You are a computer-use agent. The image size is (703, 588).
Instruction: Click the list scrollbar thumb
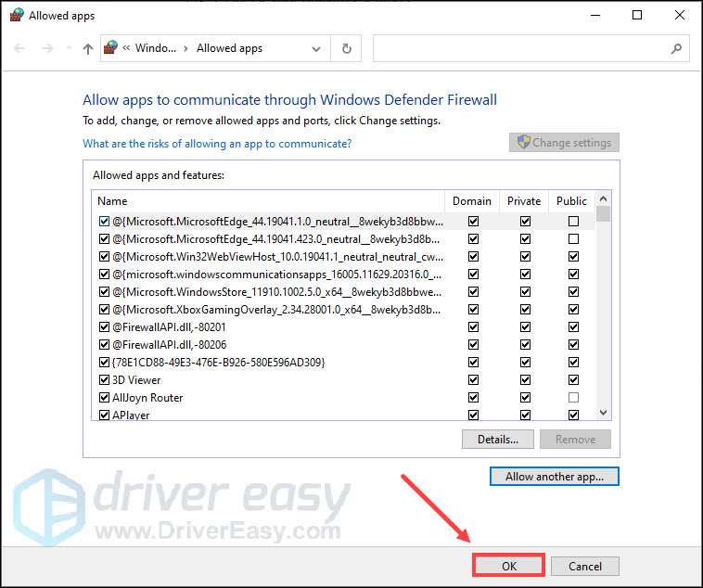tap(604, 214)
